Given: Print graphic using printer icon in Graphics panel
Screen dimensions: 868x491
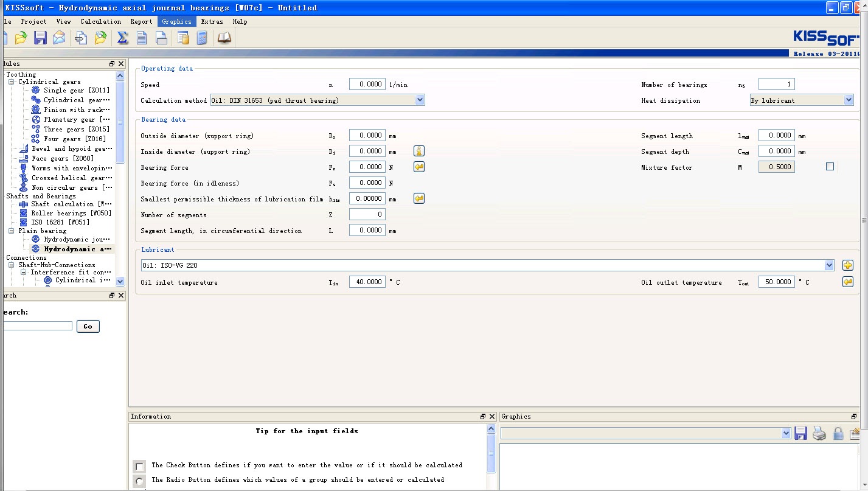Looking at the screenshot, I should [x=819, y=433].
